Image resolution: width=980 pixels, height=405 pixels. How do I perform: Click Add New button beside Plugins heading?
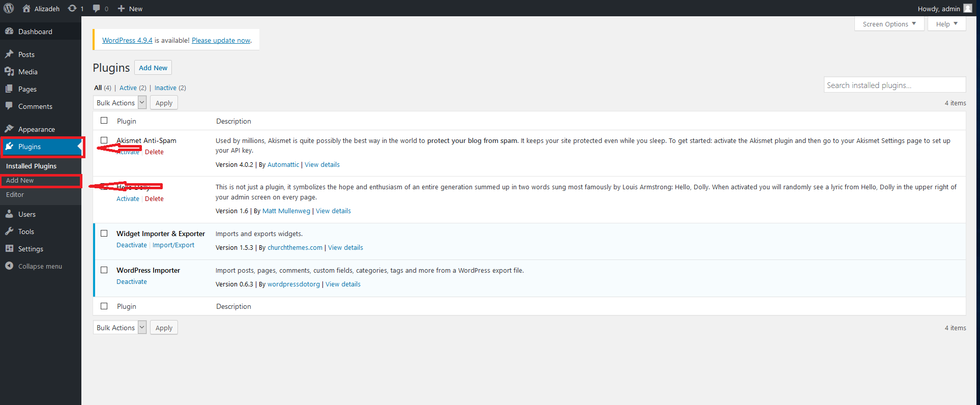click(153, 68)
